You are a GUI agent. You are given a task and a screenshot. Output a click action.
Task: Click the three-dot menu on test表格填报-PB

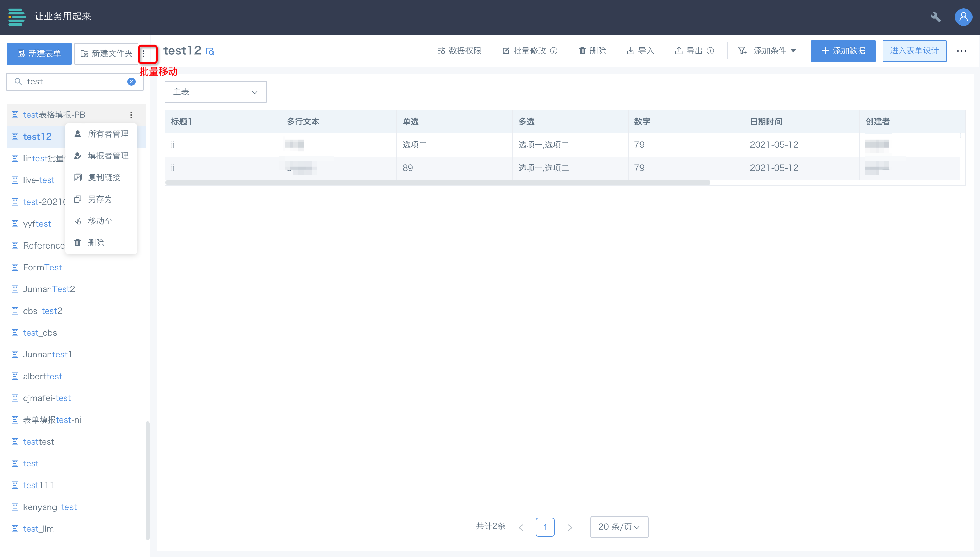click(131, 115)
